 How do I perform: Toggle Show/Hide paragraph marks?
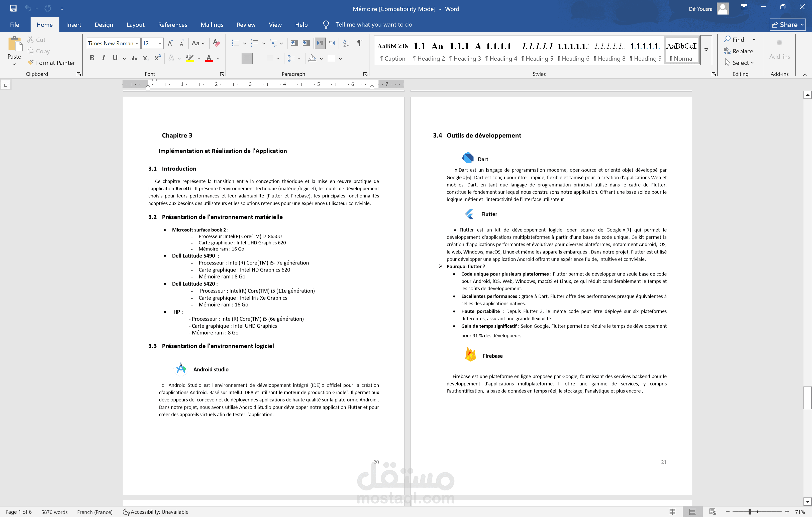click(x=360, y=43)
